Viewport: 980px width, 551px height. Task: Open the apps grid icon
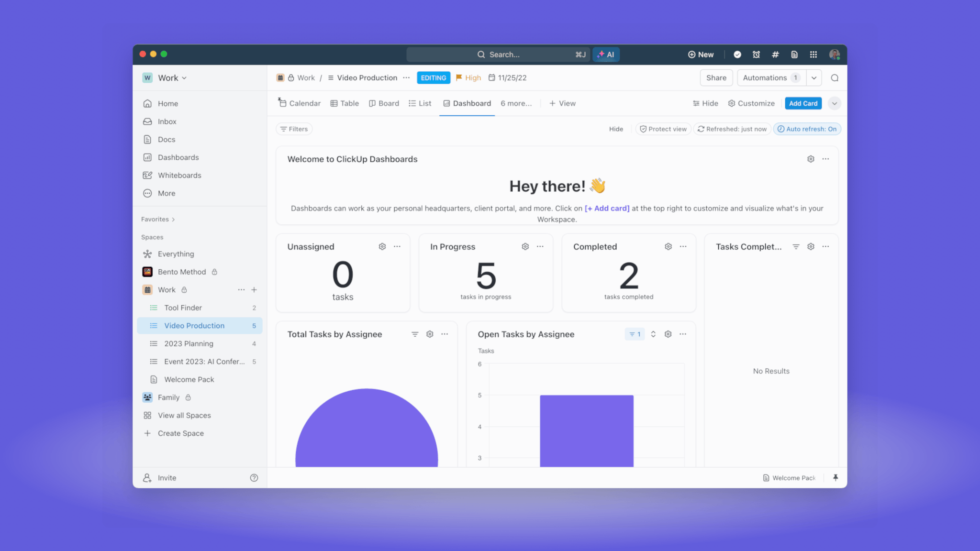coord(813,55)
